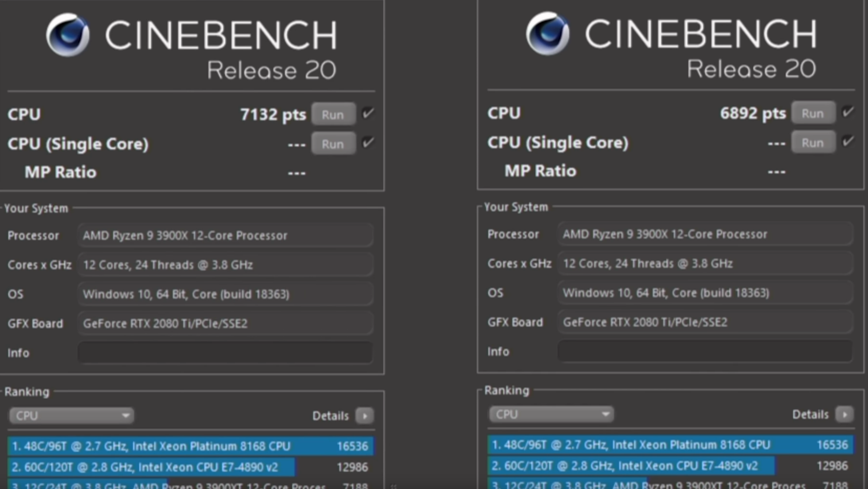This screenshot has height=489, width=868.
Task: Click the GFX Board field in right window
Action: point(706,322)
